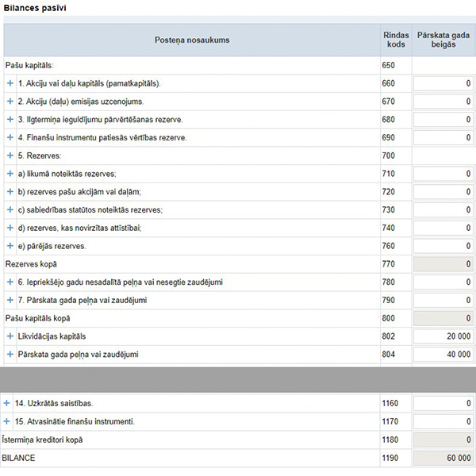Image resolution: width=476 pixels, height=476 pixels.
Task: Expand Atvasinātie finanšu instrumenti row
Action: [x=6, y=421]
